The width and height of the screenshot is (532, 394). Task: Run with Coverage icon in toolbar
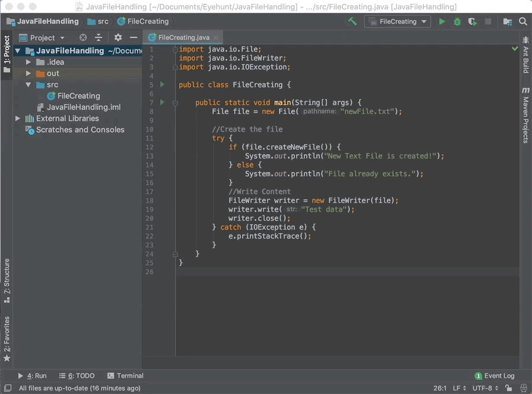(473, 21)
